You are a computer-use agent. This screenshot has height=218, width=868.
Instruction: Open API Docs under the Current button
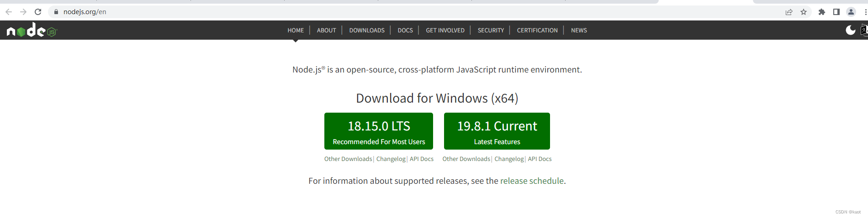540,159
